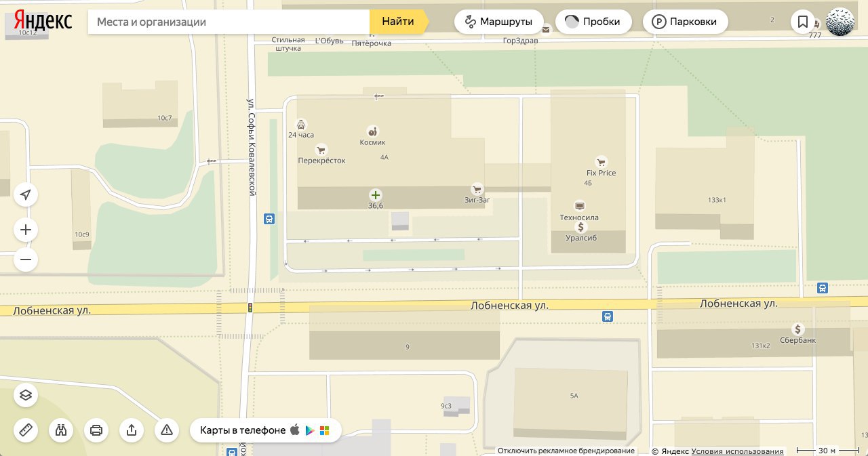The image size is (868, 456).
Task: Open the map layers switcher
Action: click(26, 395)
